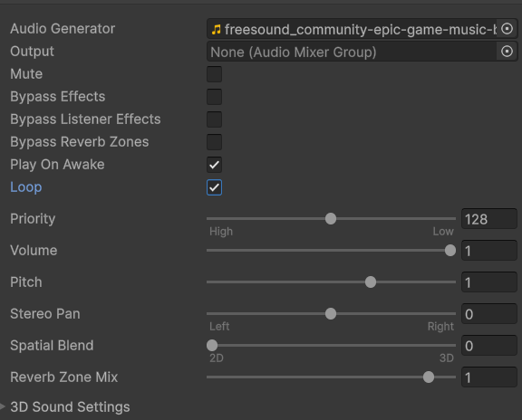
Task: Enable the Mute checkbox
Action: point(214,74)
